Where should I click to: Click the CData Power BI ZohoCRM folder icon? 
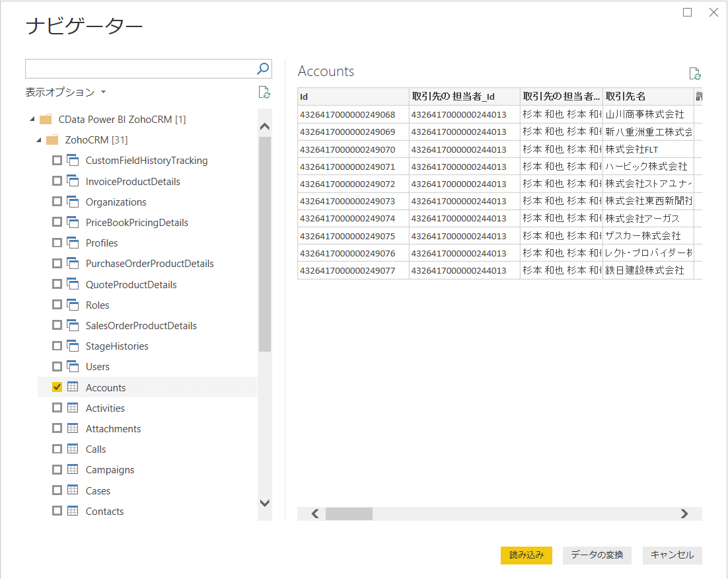46,120
